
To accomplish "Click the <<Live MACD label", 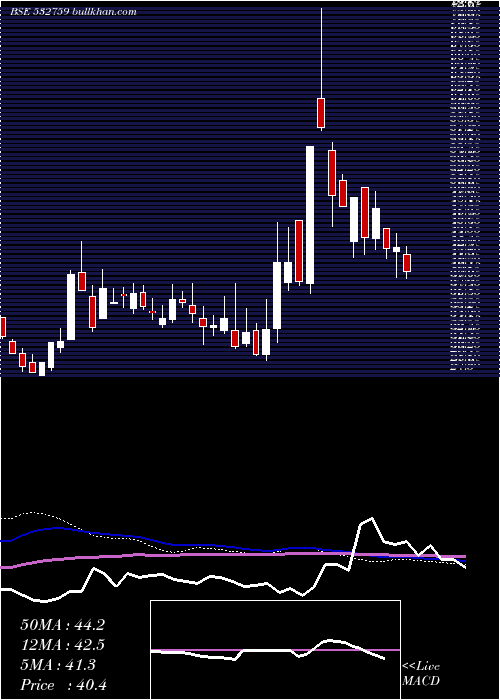I will click(421, 673).
